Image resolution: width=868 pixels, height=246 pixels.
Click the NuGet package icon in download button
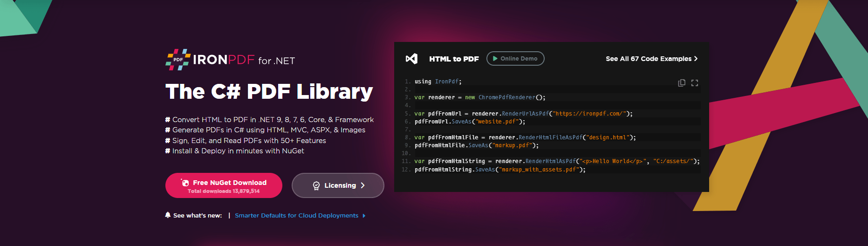(x=185, y=183)
